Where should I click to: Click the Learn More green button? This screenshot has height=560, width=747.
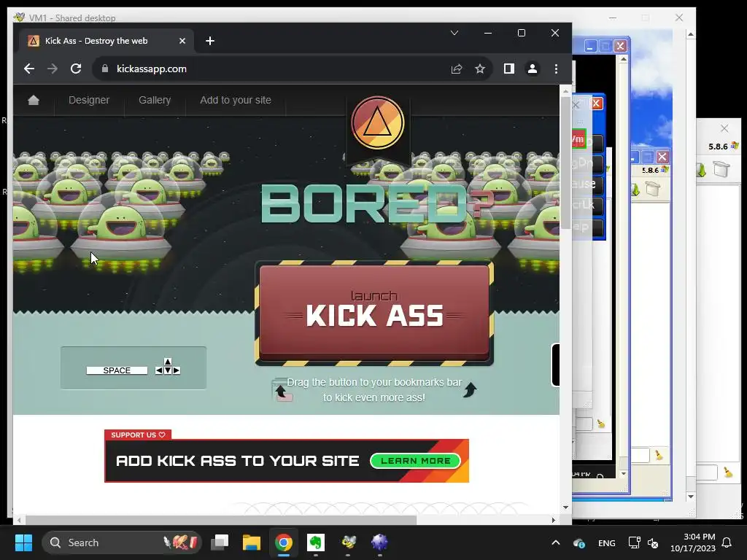(415, 461)
